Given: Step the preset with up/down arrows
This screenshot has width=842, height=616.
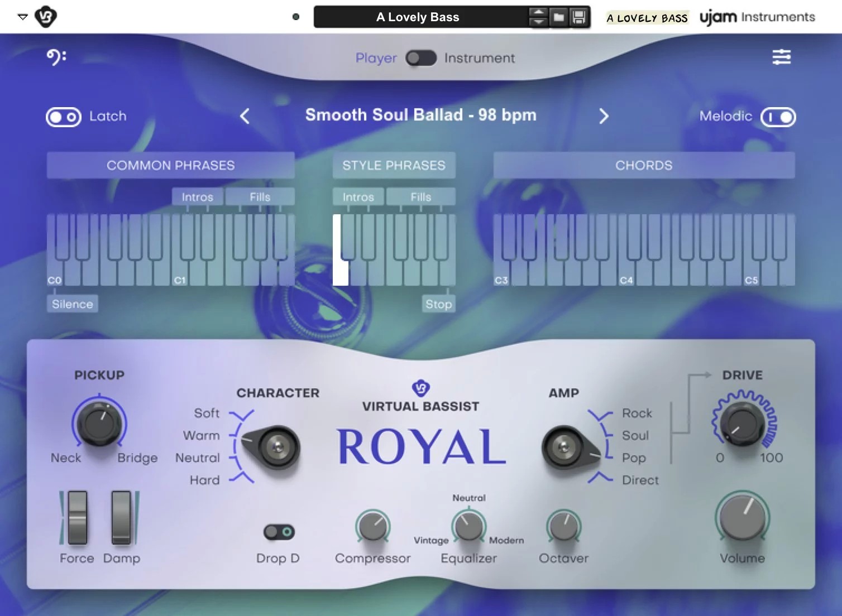Looking at the screenshot, I should tap(538, 17).
